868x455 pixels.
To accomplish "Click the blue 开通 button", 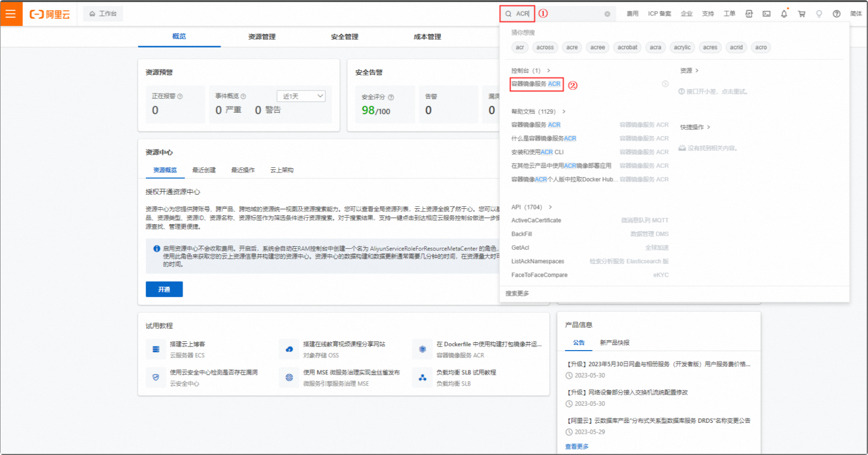I will (x=164, y=289).
